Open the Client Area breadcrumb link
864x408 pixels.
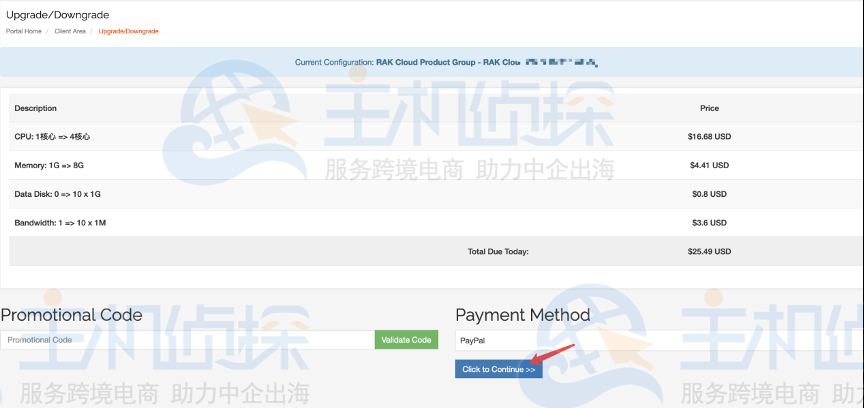point(70,31)
